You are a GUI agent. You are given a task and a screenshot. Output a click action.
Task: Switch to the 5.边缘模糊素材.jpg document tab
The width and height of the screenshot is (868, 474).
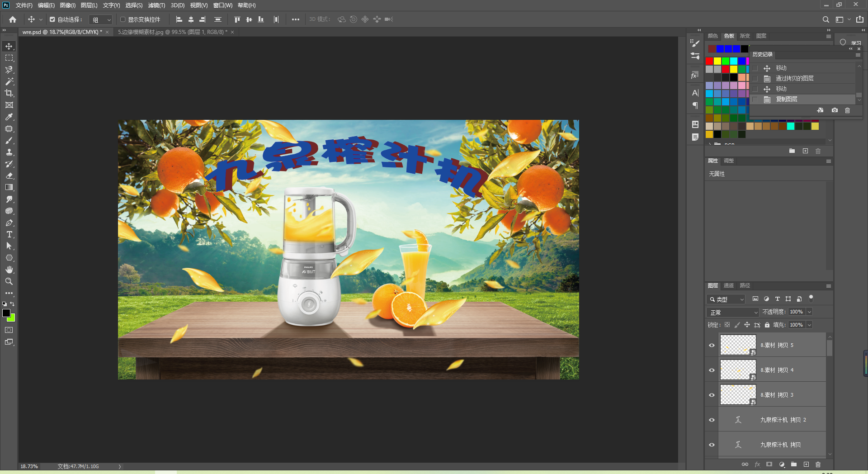coord(173,32)
